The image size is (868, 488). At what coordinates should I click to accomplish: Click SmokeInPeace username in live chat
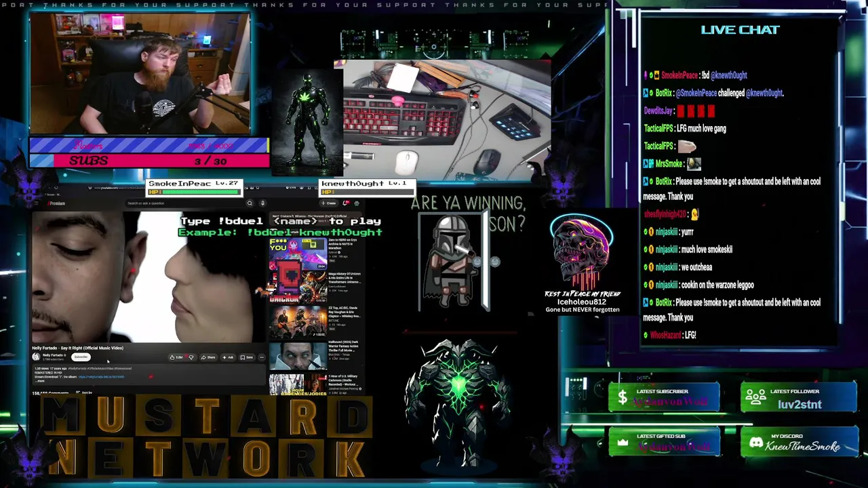click(x=679, y=75)
